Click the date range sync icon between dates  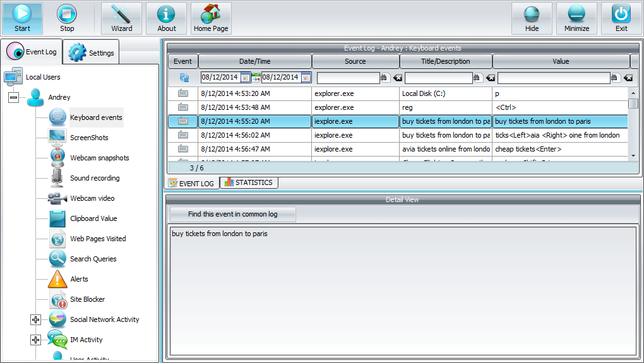click(x=256, y=77)
